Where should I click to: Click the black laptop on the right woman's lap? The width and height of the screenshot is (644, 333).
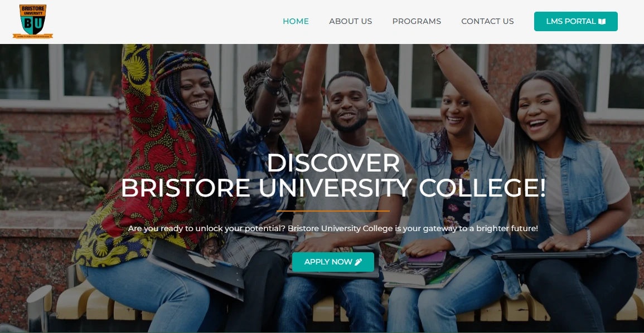(553, 253)
